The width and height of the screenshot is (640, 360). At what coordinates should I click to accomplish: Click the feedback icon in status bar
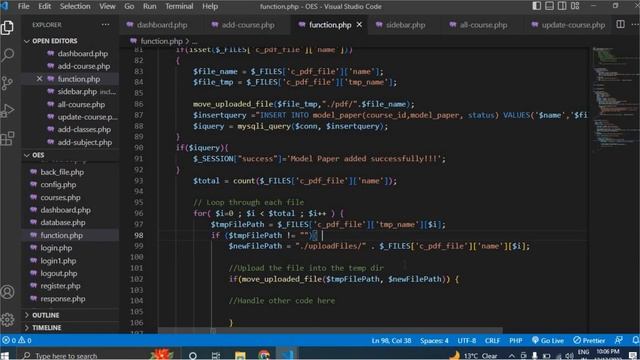(619, 340)
